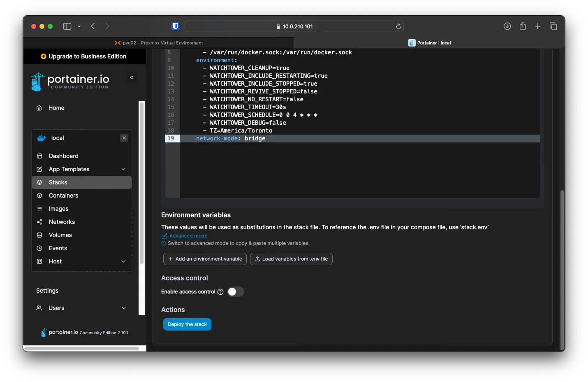Open the Dashboard menu item
The width and height of the screenshot is (588, 382).
(x=81, y=156)
